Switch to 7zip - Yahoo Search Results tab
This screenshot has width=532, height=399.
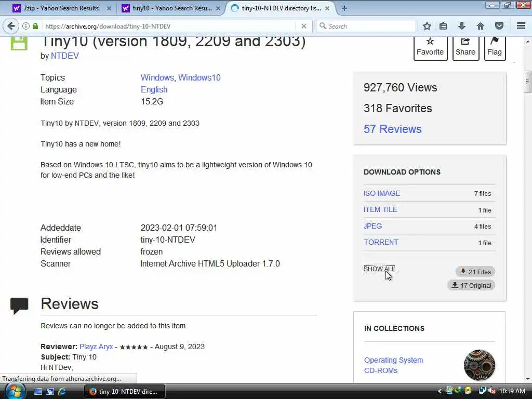click(61, 8)
